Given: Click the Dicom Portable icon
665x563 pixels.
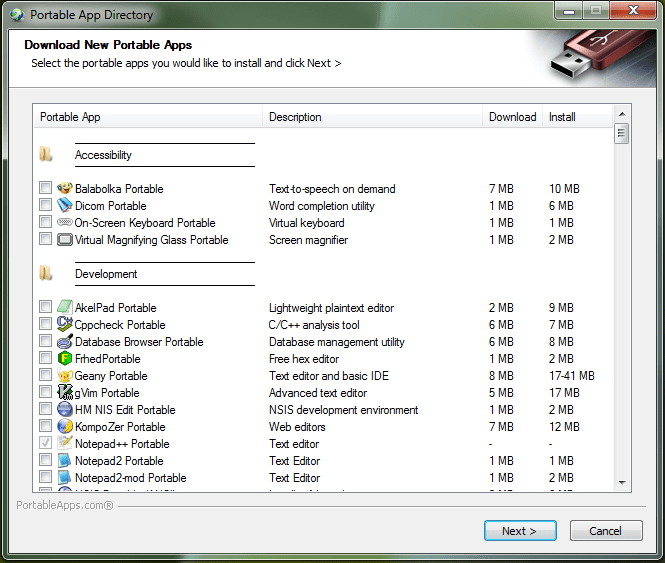Looking at the screenshot, I should point(65,206).
